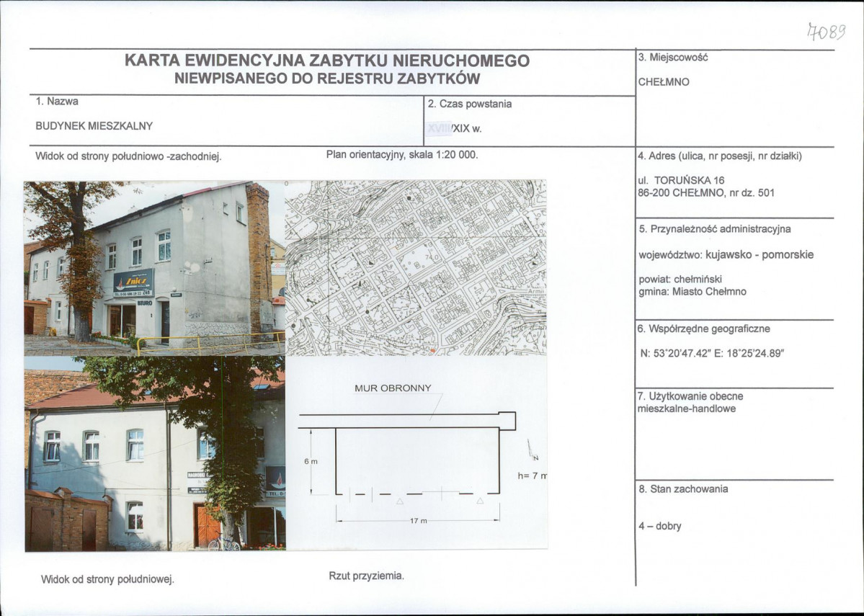864x616 pixels.
Task: Click the Znicz shop sign in the photo
Action: [133, 282]
